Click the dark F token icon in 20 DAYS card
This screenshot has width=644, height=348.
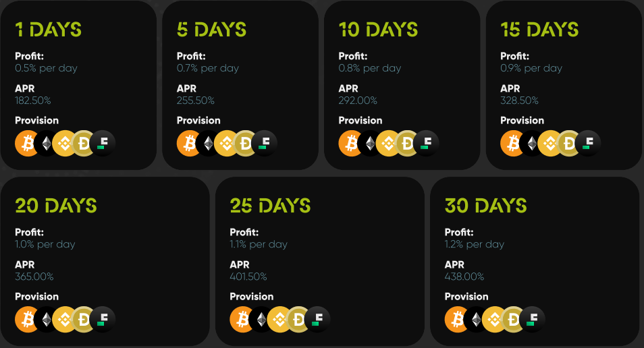(x=103, y=320)
